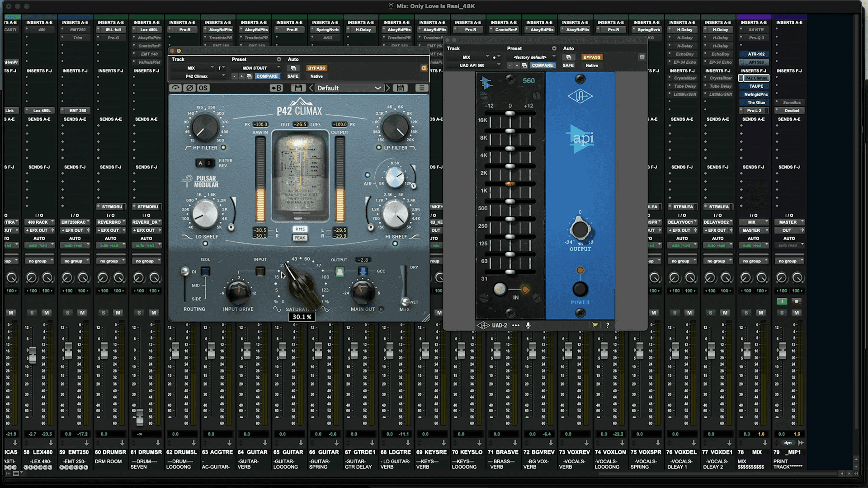Image resolution: width=868 pixels, height=488 pixels.
Task: Click the target icon in P42 Climax window header
Action: (424, 68)
